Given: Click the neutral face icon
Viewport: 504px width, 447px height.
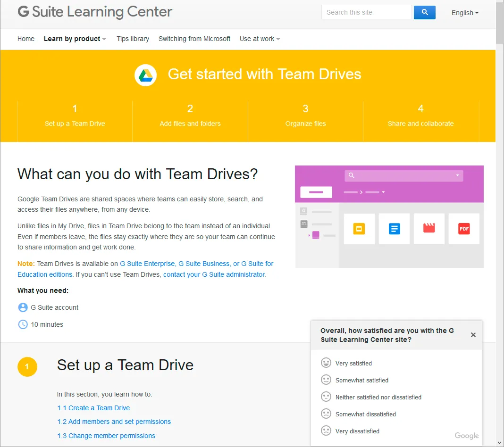Looking at the screenshot, I should click(326, 397).
